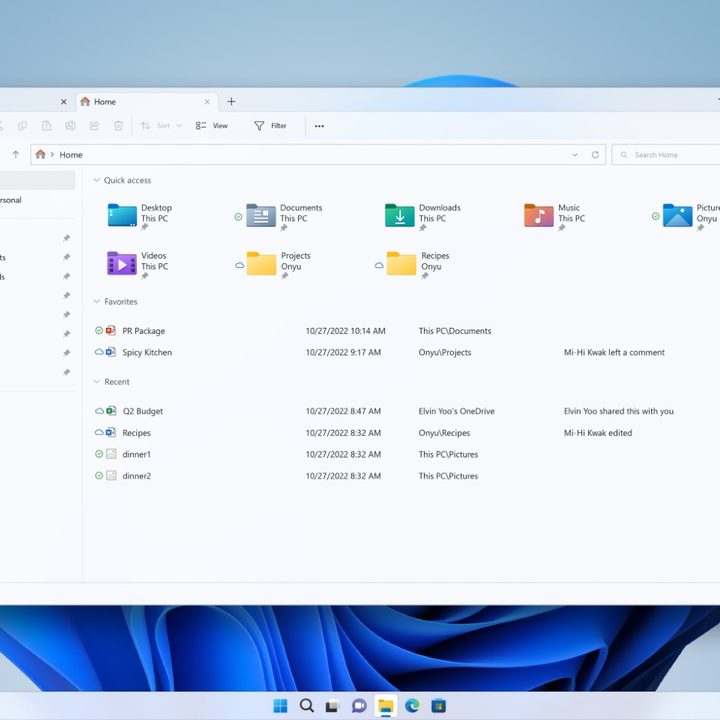Click 'Elvin Yoo shared this with you'
Viewport: 720px width, 720px height.
[619, 411]
